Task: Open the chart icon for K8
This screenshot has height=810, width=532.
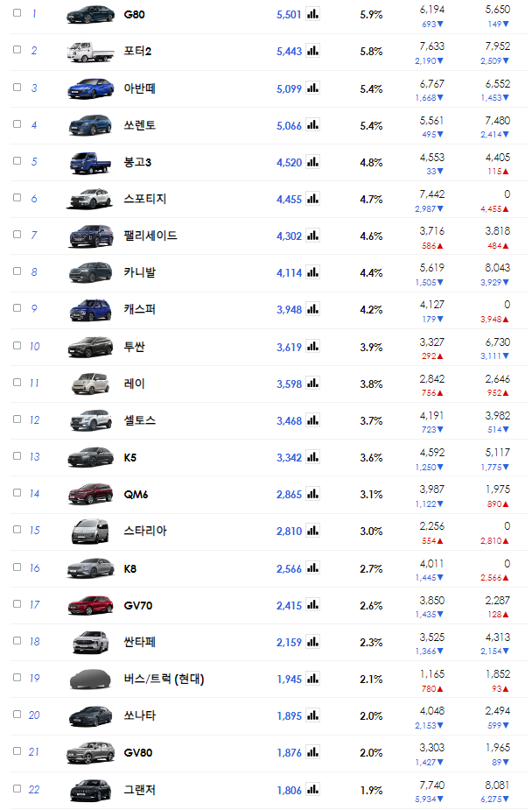Action: click(312, 568)
